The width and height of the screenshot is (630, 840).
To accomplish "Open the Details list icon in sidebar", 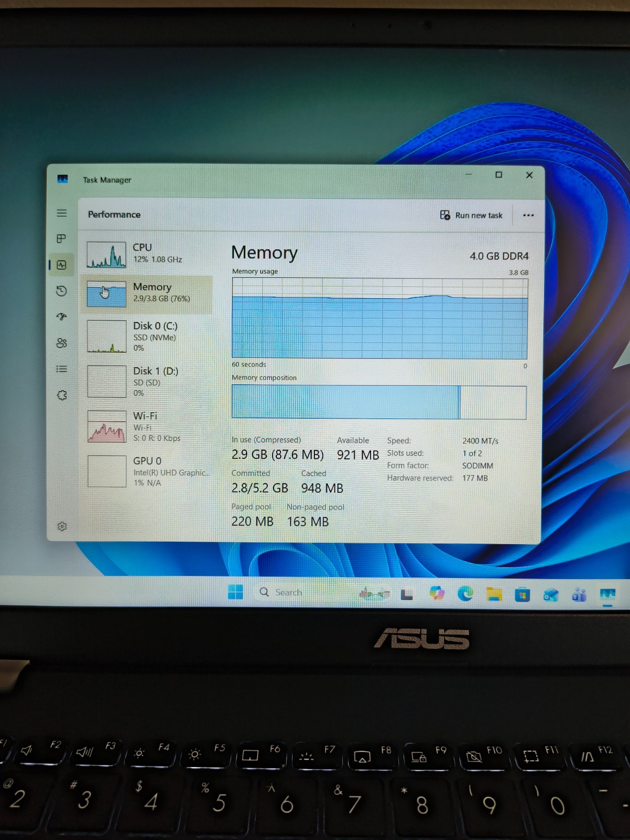I will point(61,369).
